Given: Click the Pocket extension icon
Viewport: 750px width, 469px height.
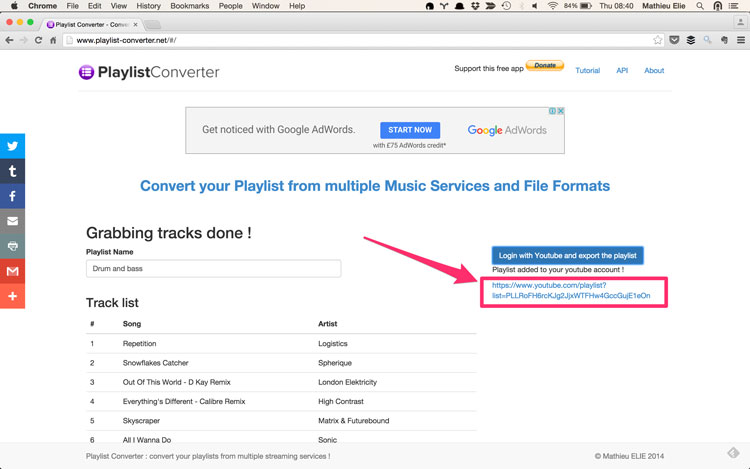Looking at the screenshot, I should click(674, 40).
